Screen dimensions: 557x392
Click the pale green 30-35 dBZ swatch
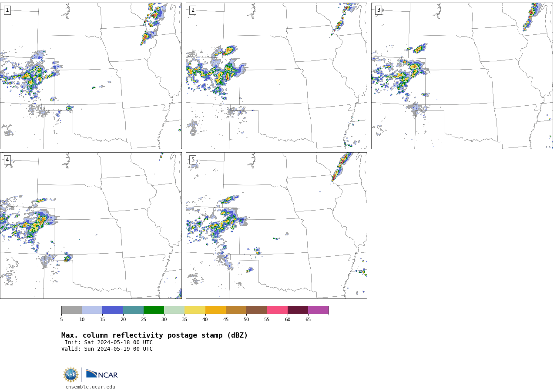[x=174, y=310]
